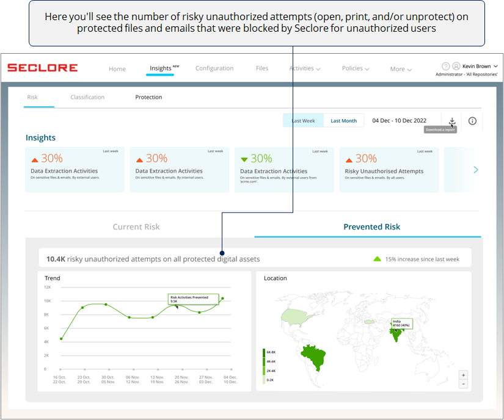
Task: Choose the Last Month range toggle
Action: [x=343, y=121]
